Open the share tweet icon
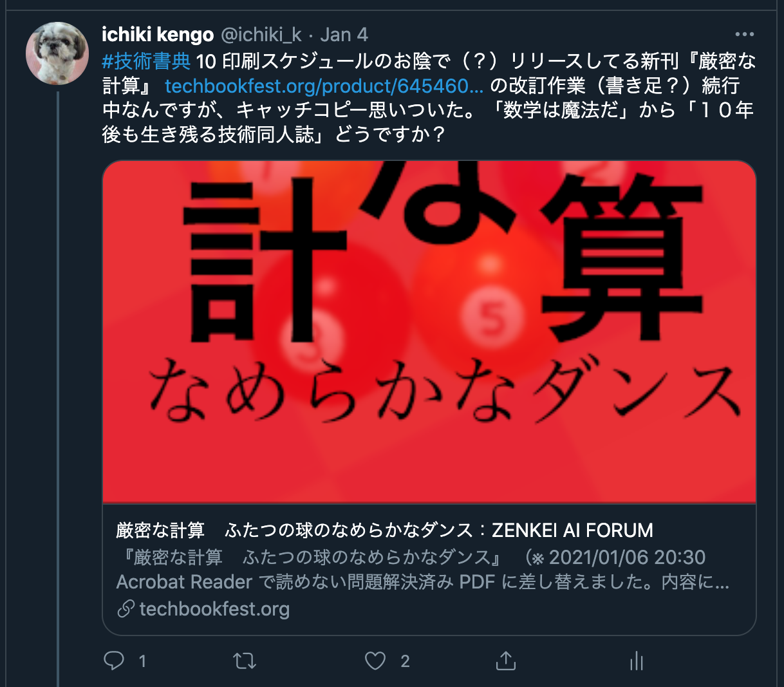 click(506, 661)
